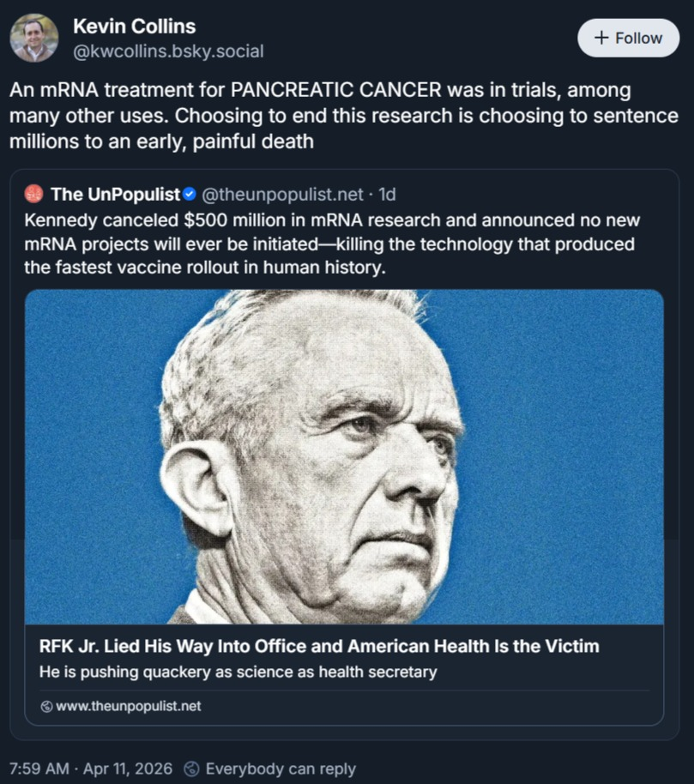Click the globe icon beside Everybody can reply
Image resolution: width=694 pixels, height=784 pixels.
[x=191, y=769]
